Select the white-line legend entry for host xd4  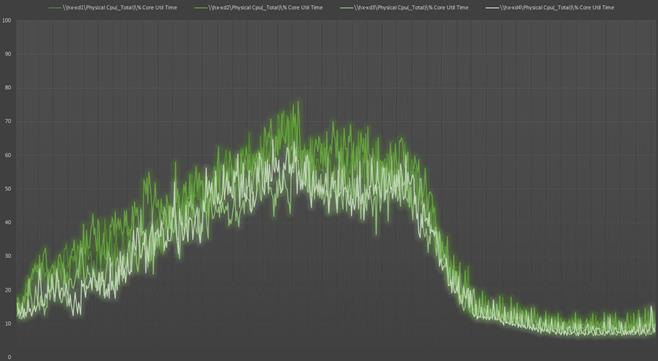tap(549, 8)
